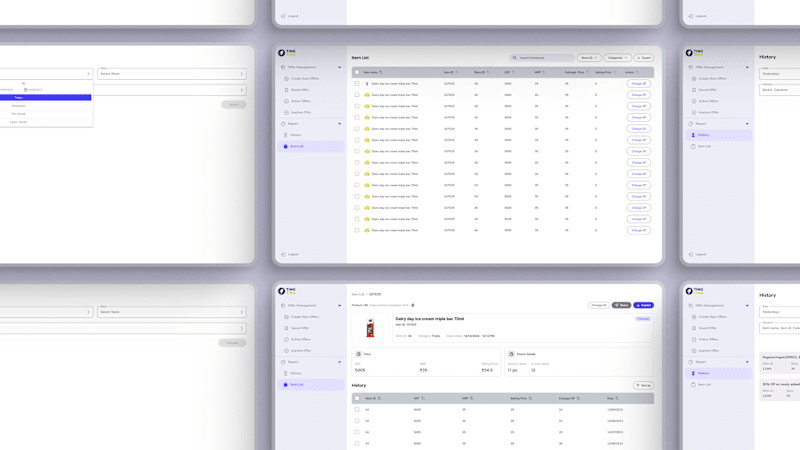Screen dimensions: 800x450
Task: Click the blue Export button on item detail screen
Action: tap(643, 305)
